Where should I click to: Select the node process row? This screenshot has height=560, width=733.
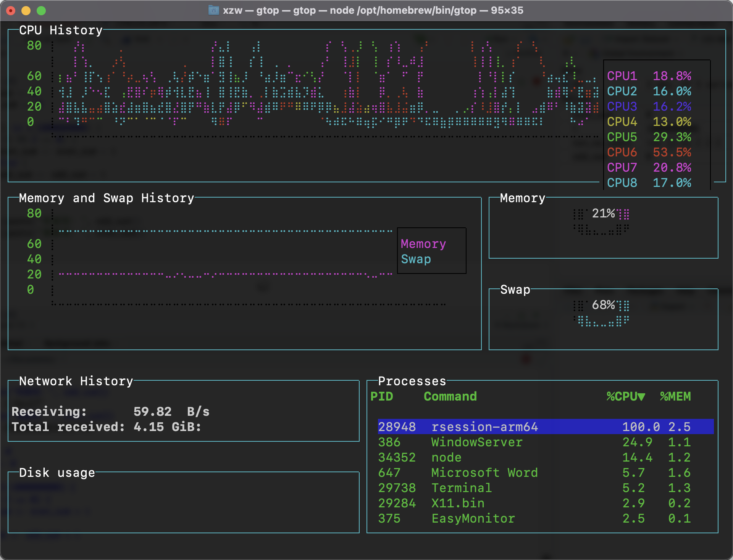(x=546, y=457)
